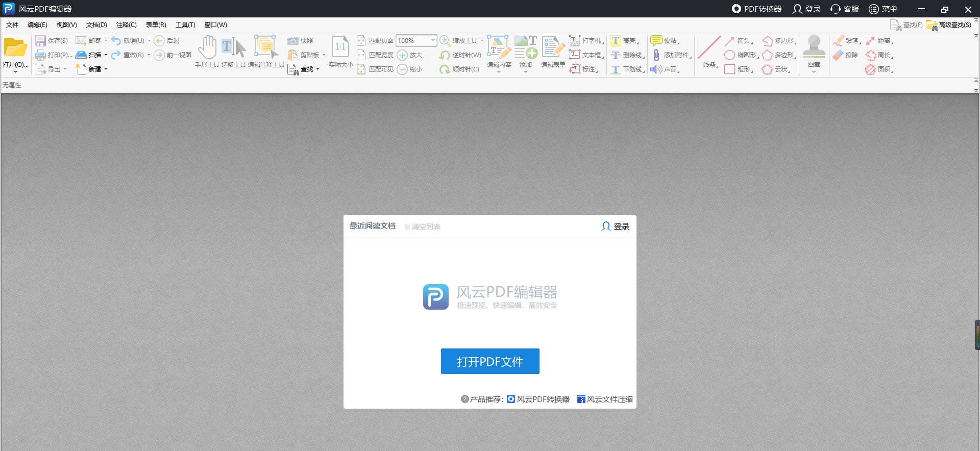Expand the New (新建) dropdown arrow
The height and width of the screenshot is (451, 980).
106,69
